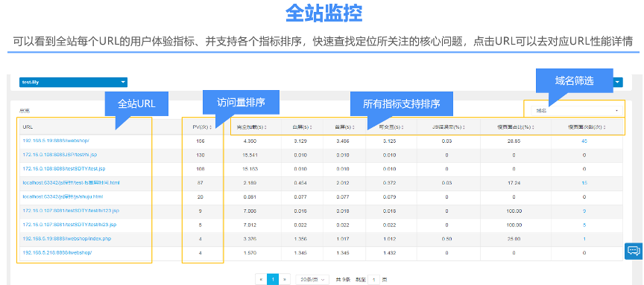
Task: Open slow page count link 1
Action: point(584,239)
